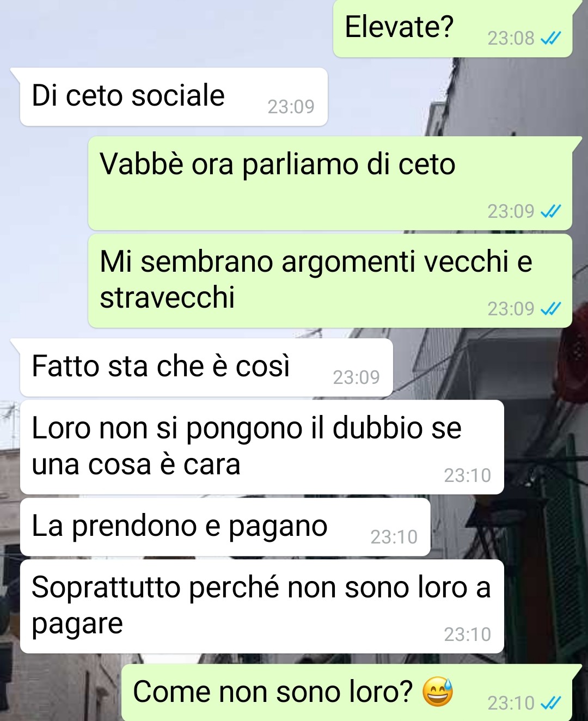
Task: Tap the 23:09 timestamp on "Fatto sta che è così"
Action: [x=356, y=377]
